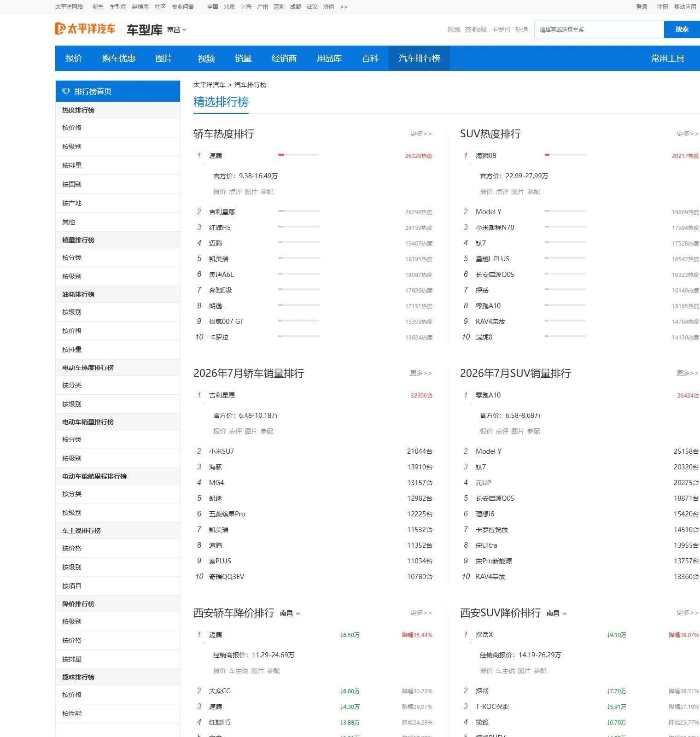
Task: Open 极氪007 GT in sedan heat ranking
Action: pyautogui.click(x=226, y=322)
